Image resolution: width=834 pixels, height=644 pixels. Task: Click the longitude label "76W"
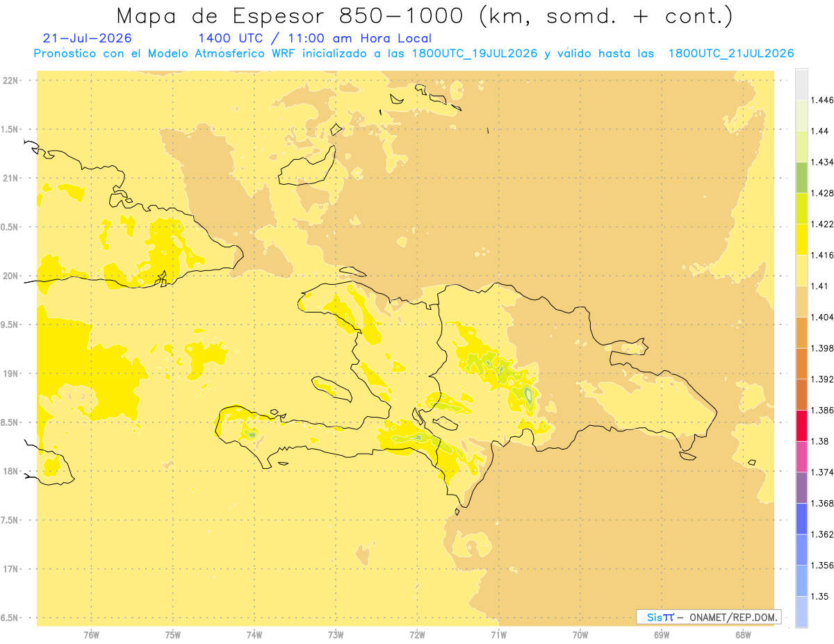click(x=91, y=635)
